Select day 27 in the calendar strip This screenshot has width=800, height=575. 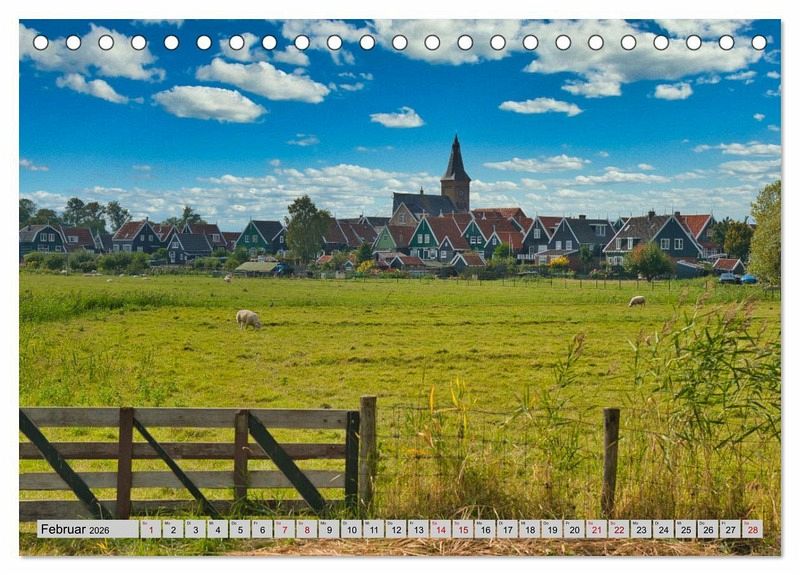tap(730, 529)
